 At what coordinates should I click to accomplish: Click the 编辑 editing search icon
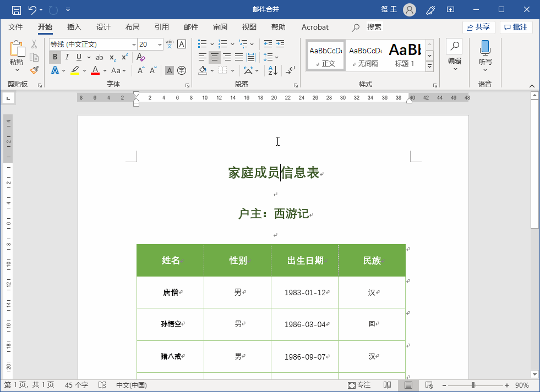pos(455,47)
